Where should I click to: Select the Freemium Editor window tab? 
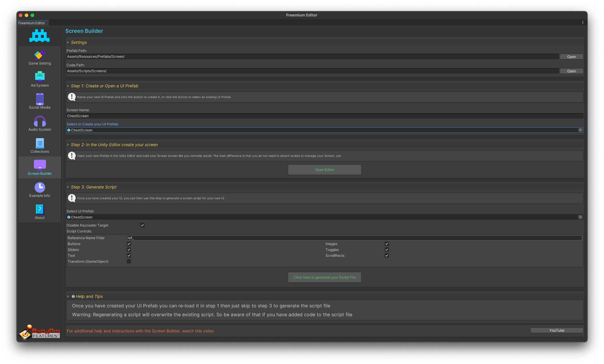tap(32, 23)
